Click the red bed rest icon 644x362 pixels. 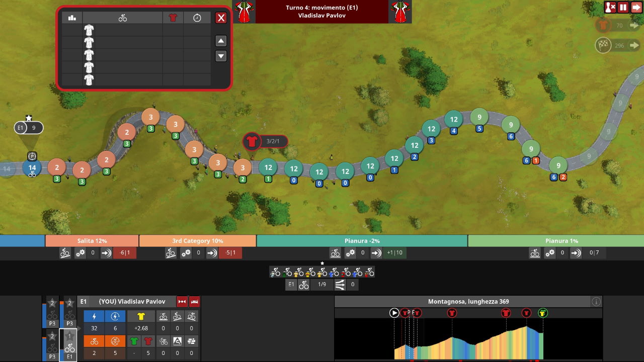coord(195,302)
